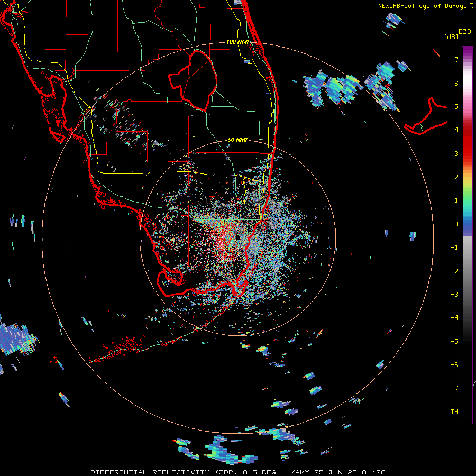This screenshot has height=476, width=476.
Task: Click the -6 value on the dB scale
Action: [454, 365]
